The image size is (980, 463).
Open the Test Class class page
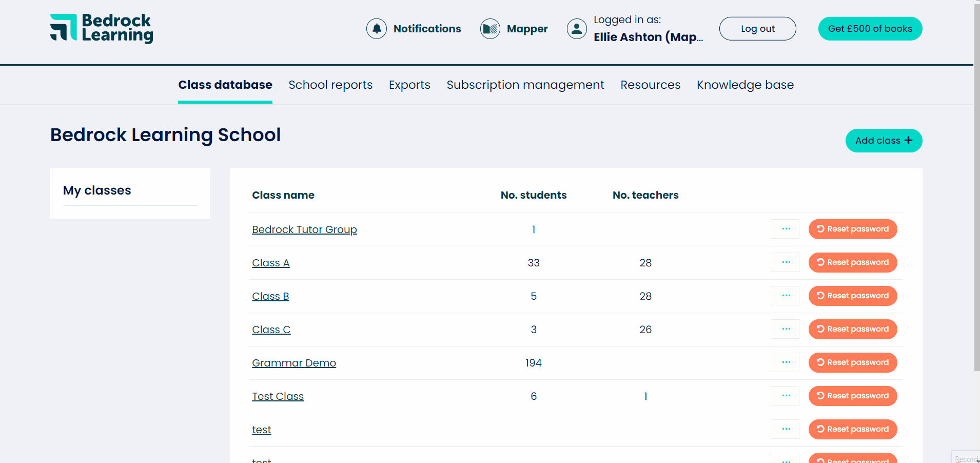[278, 396]
